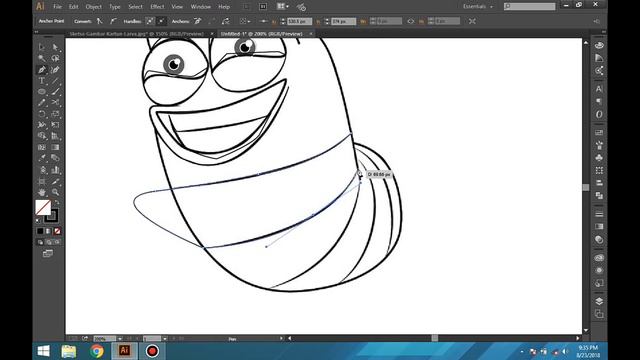Open Essentials workspace dropdown

(478, 7)
